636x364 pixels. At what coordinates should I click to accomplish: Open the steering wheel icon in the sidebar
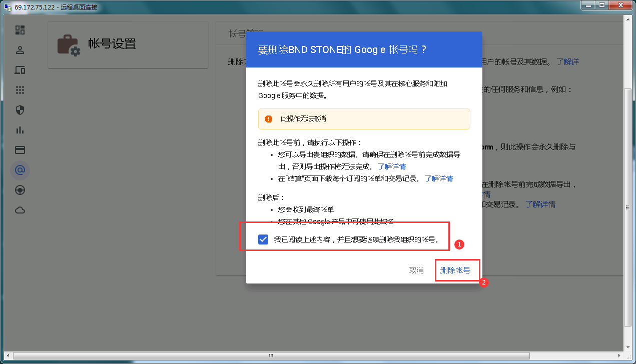point(20,190)
